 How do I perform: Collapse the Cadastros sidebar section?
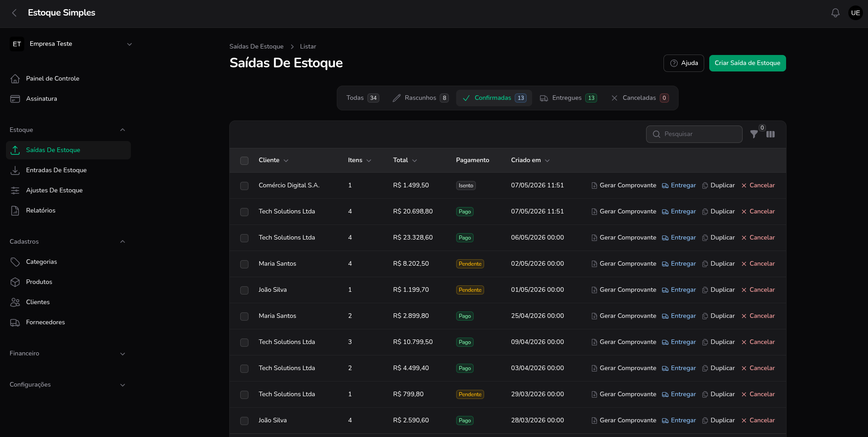(x=123, y=242)
